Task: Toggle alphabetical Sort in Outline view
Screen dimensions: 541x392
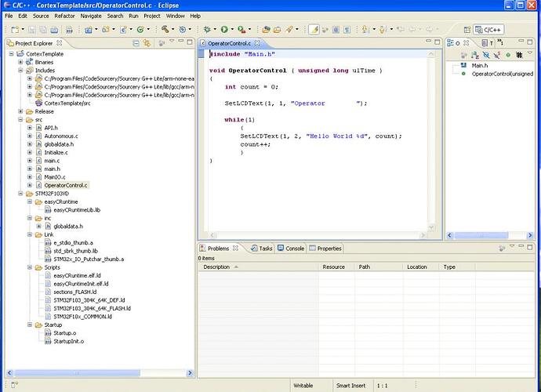Action: pos(475,55)
